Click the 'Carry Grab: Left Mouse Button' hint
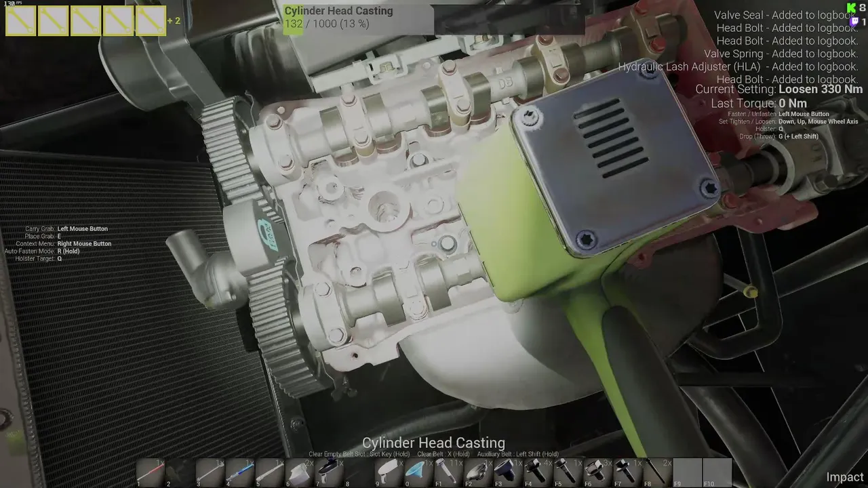 (66, 229)
